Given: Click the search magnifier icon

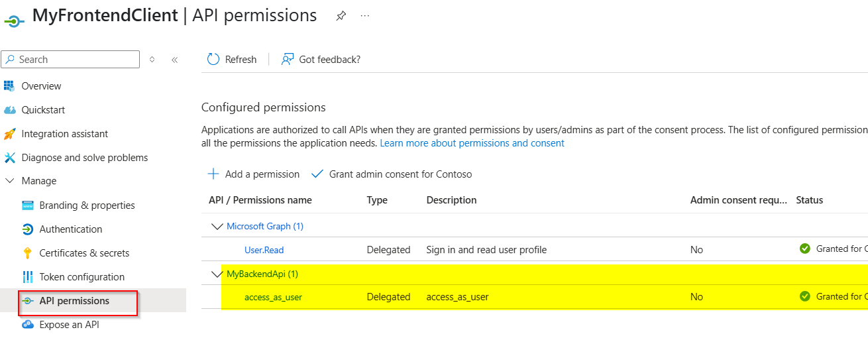Looking at the screenshot, I should coord(10,60).
